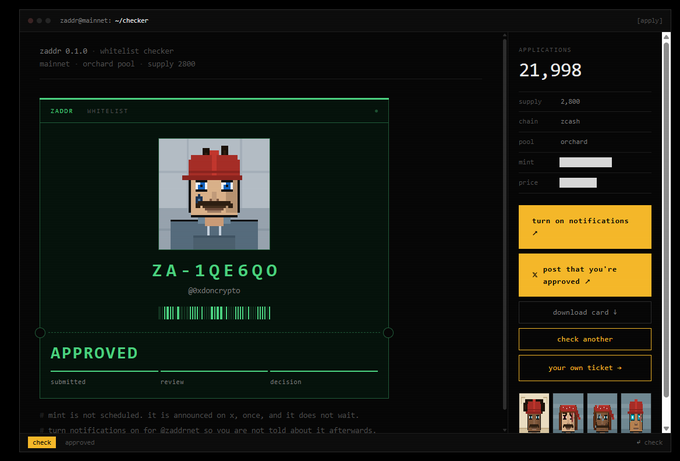Open your own ticket button

tap(585, 368)
